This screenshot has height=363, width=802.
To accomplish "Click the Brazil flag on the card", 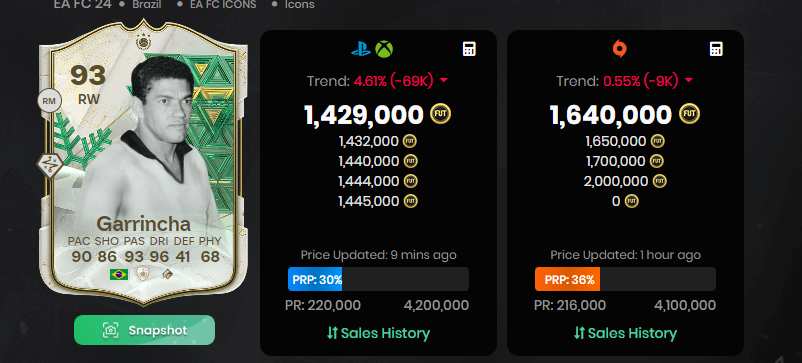I will coord(119,275).
